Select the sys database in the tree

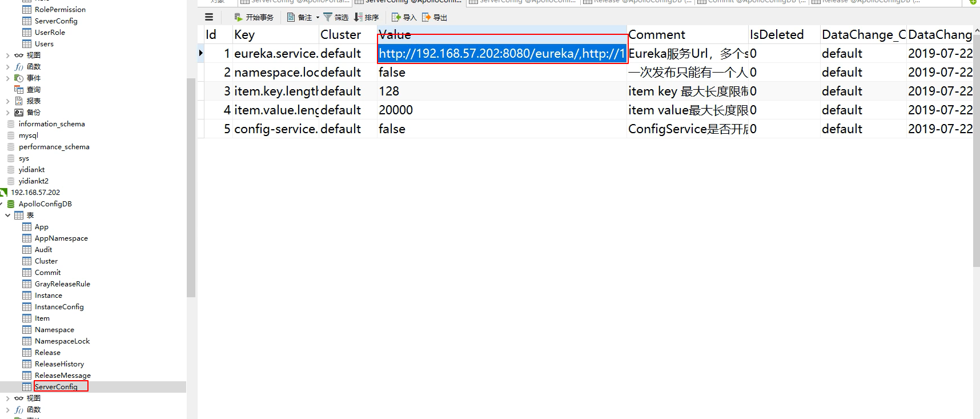pos(24,158)
